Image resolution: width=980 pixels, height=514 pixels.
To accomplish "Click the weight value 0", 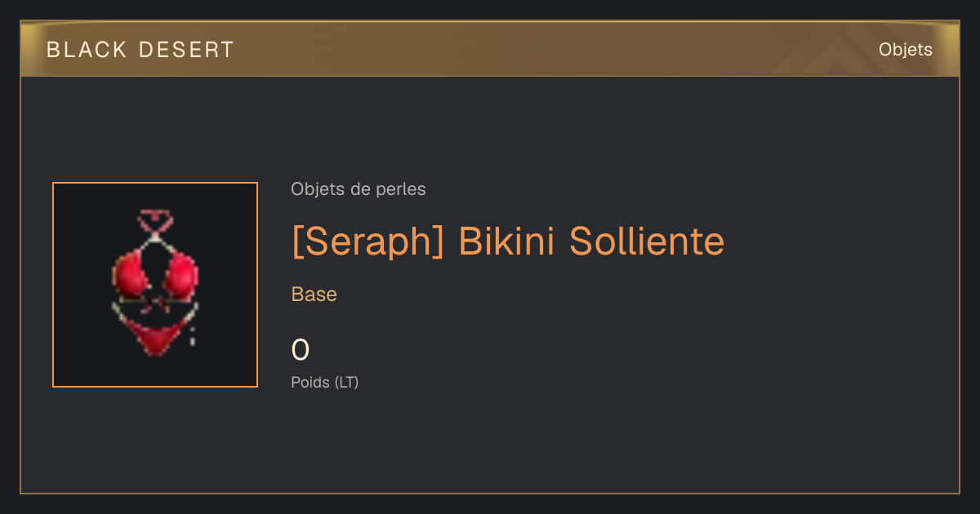I will [x=301, y=350].
